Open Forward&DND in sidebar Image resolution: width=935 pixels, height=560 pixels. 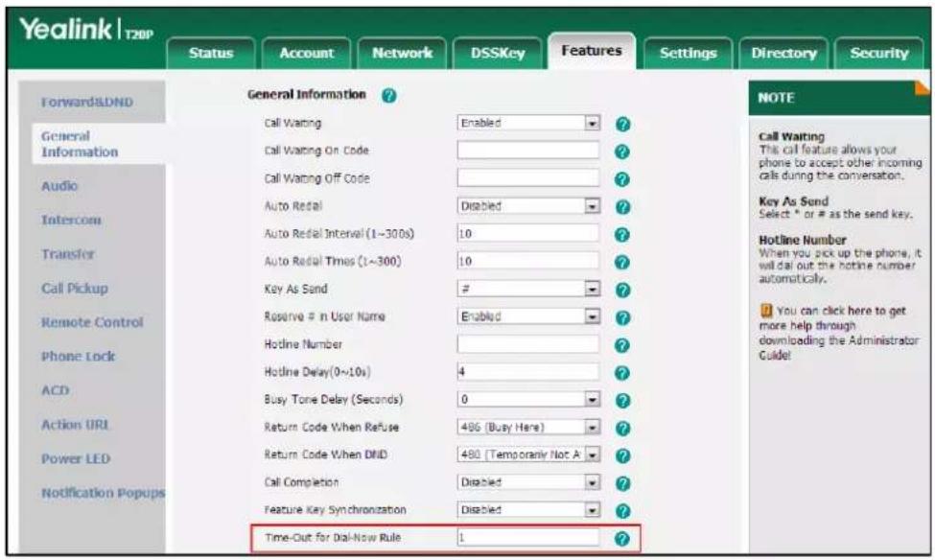click(87, 102)
